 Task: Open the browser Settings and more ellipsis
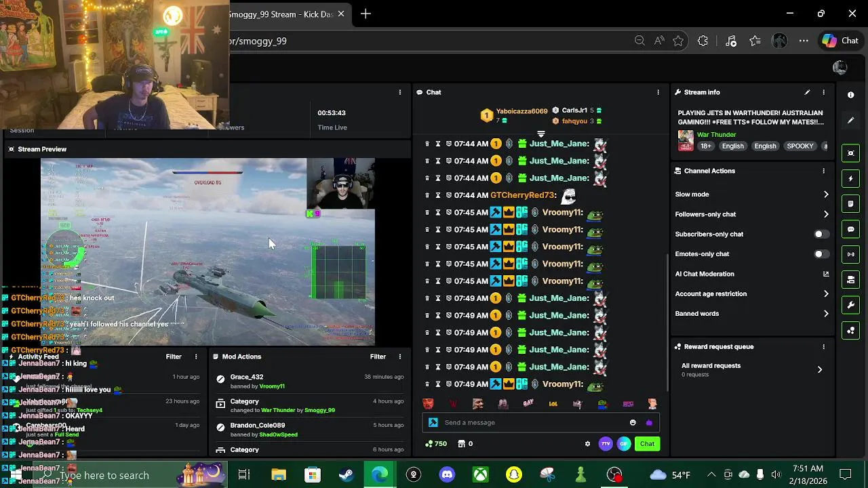pyautogui.click(x=804, y=41)
